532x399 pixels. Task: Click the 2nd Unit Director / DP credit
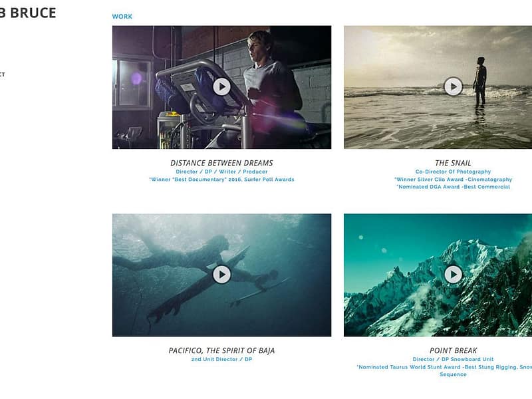point(221,359)
